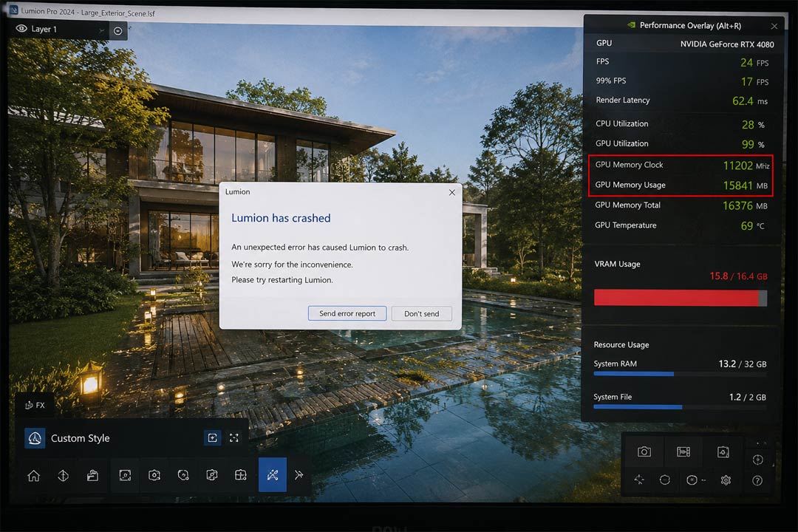Click the camera with droplet icon
The height and width of the screenshot is (532, 798).
pyautogui.click(x=154, y=475)
